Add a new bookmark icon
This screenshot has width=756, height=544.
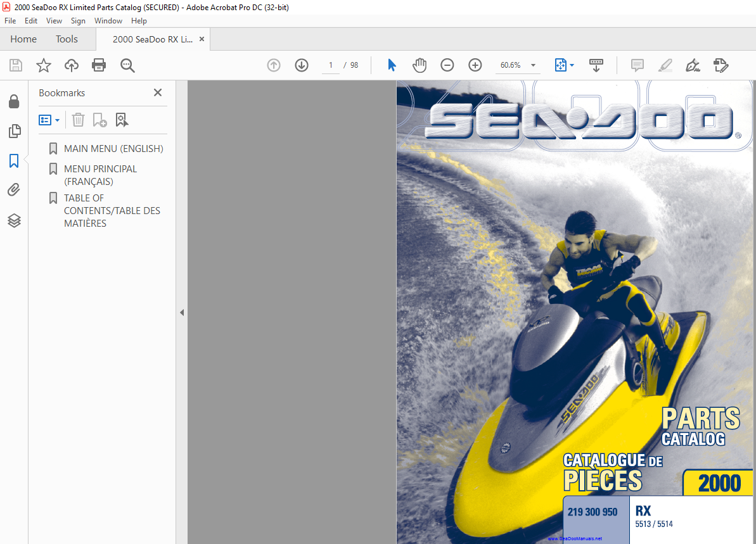(99, 120)
